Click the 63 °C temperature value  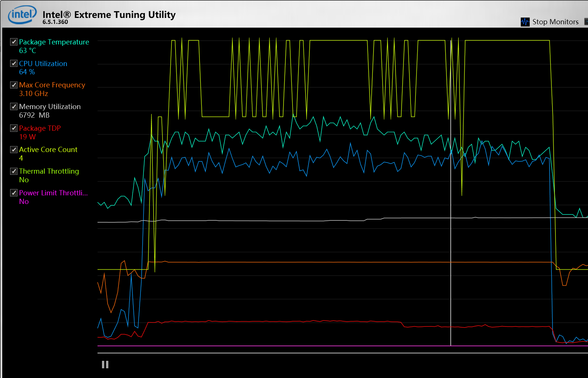pyautogui.click(x=28, y=50)
